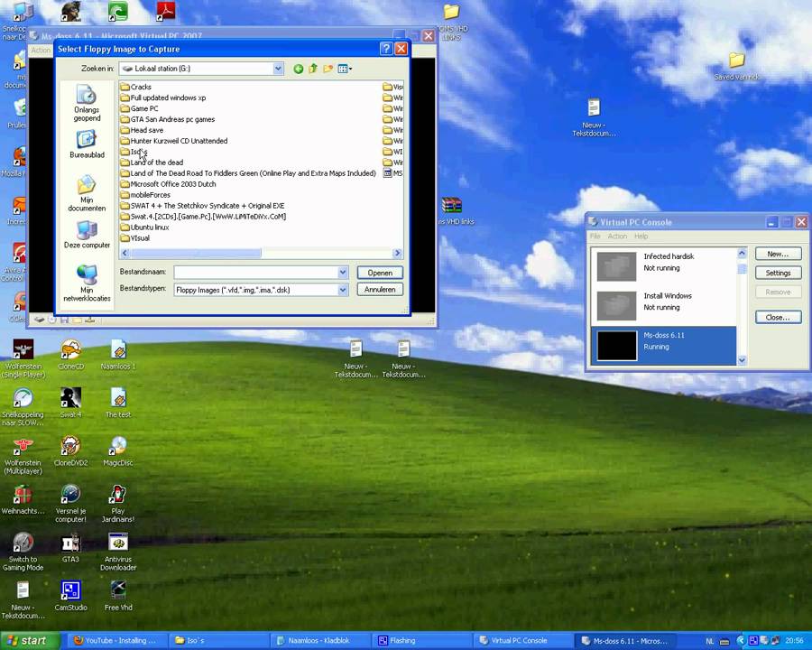Switch to YouTube - Installing taskbar item
The height and width of the screenshot is (650, 812).
click(x=116, y=641)
